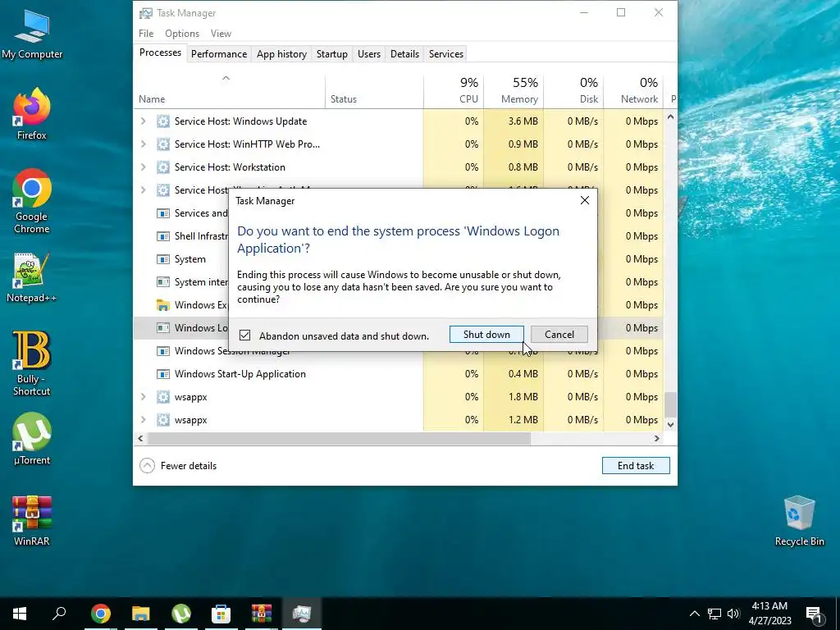This screenshot has height=630, width=840.
Task: Open notification center icon
Action: (814, 614)
